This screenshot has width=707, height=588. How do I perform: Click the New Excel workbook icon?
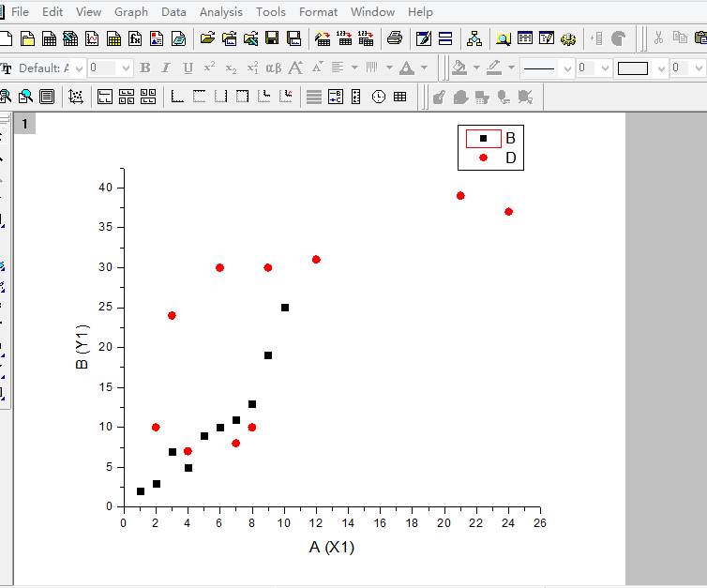tap(70, 38)
